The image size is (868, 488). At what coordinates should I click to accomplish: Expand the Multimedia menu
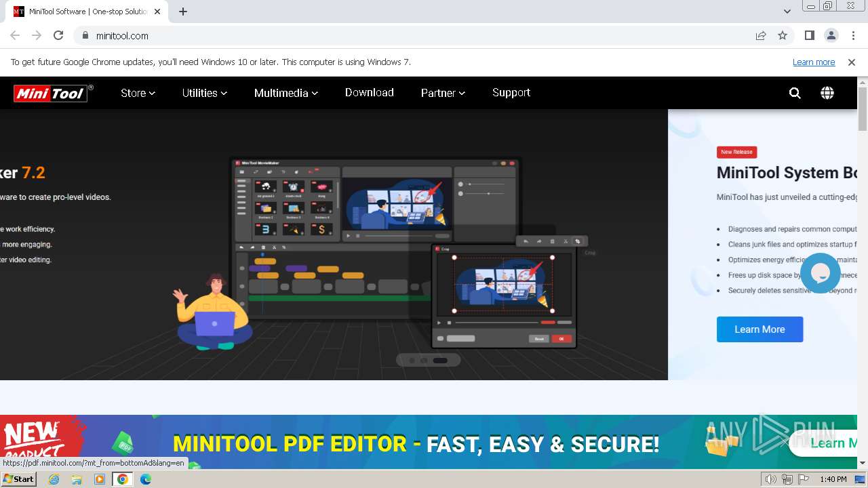click(x=286, y=93)
